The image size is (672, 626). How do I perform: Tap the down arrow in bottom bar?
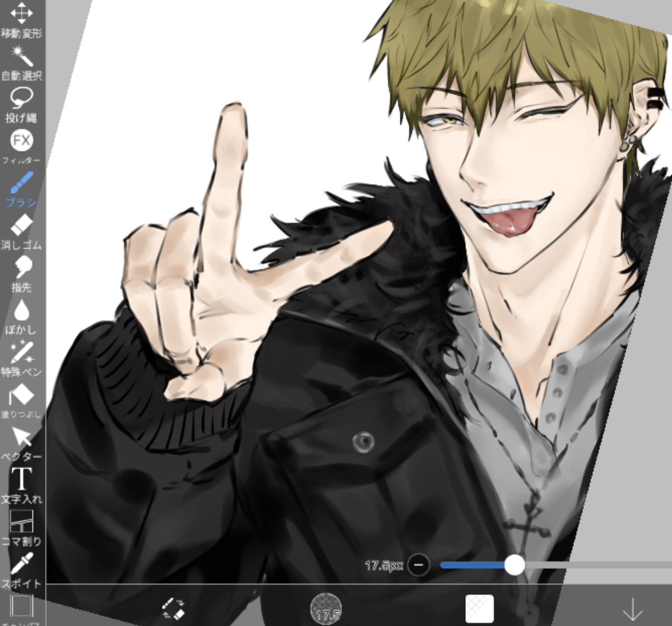[633, 609]
